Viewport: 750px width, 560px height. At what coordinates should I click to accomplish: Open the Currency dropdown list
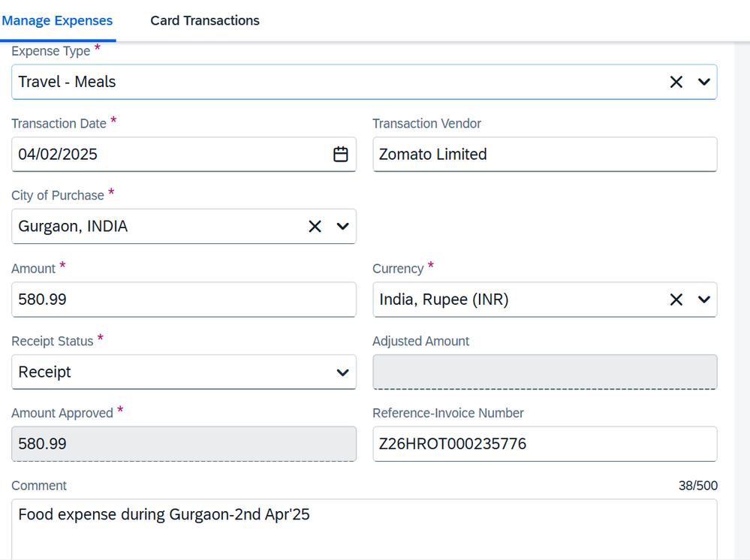703,300
